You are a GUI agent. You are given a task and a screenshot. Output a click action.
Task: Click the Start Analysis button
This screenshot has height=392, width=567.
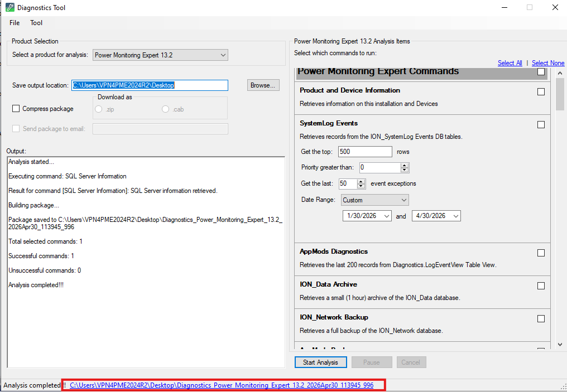[320, 362]
